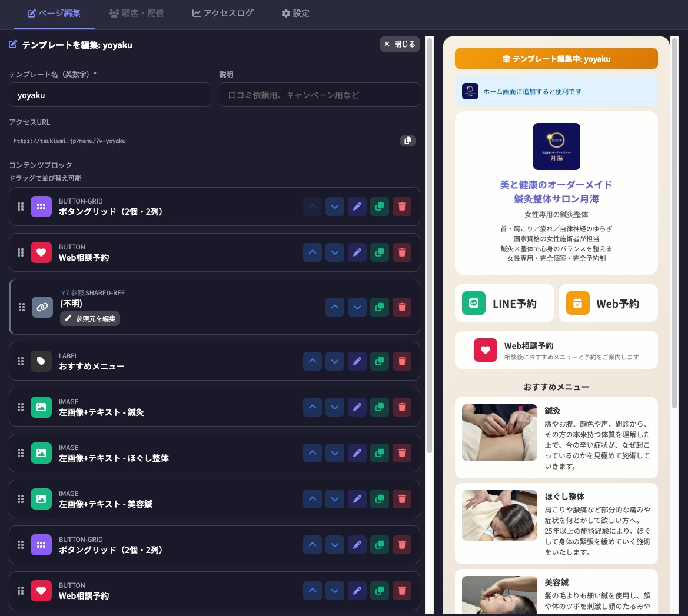Click the editor panel vertical scrollbar
688x616 pixels.
tap(430, 246)
